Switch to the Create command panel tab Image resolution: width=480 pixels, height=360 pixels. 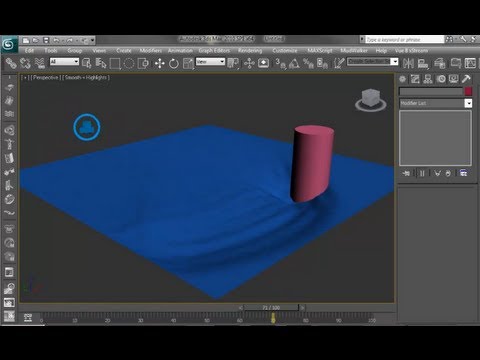pyautogui.click(x=402, y=79)
